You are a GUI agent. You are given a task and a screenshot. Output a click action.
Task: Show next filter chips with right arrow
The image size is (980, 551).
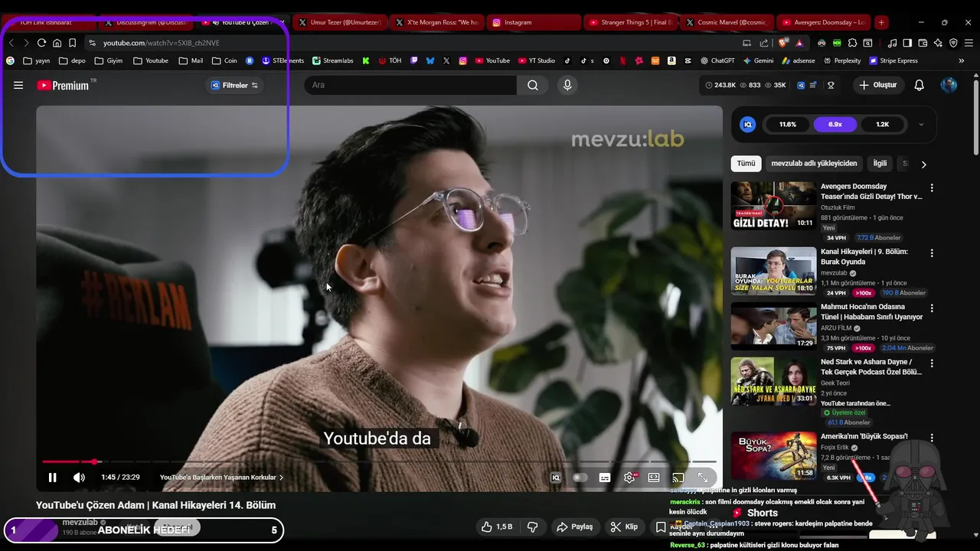[x=923, y=164]
